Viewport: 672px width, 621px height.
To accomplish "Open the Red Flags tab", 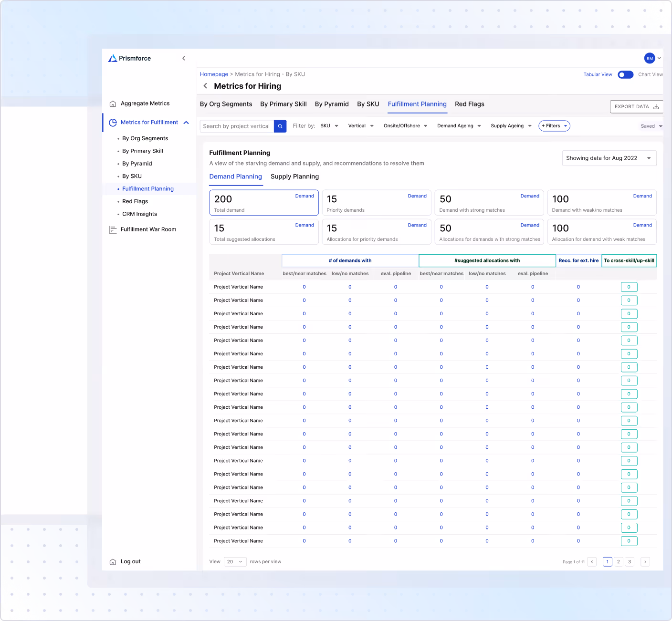I will 469,104.
